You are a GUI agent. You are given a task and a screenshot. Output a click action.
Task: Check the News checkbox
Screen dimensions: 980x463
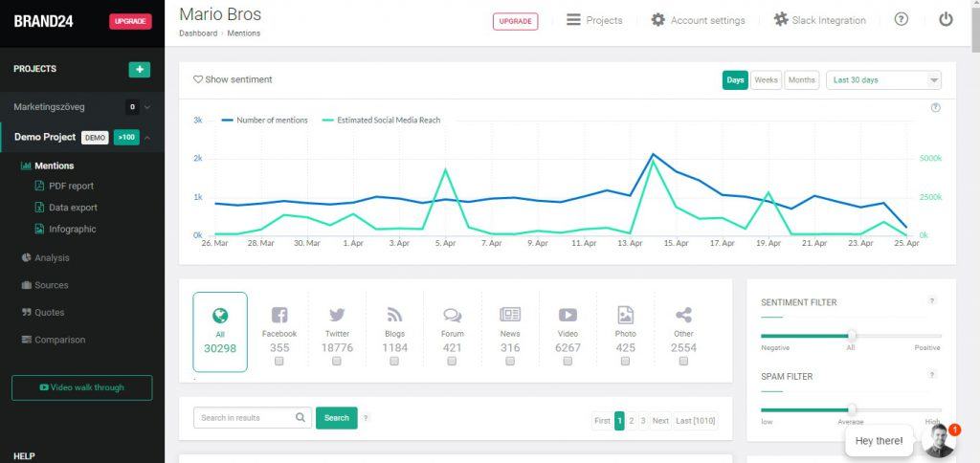pos(510,362)
